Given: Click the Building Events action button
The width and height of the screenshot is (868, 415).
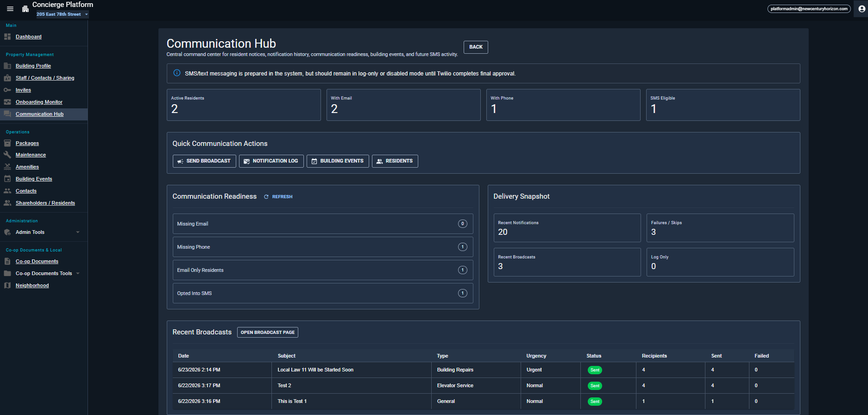Looking at the screenshot, I should coord(338,161).
